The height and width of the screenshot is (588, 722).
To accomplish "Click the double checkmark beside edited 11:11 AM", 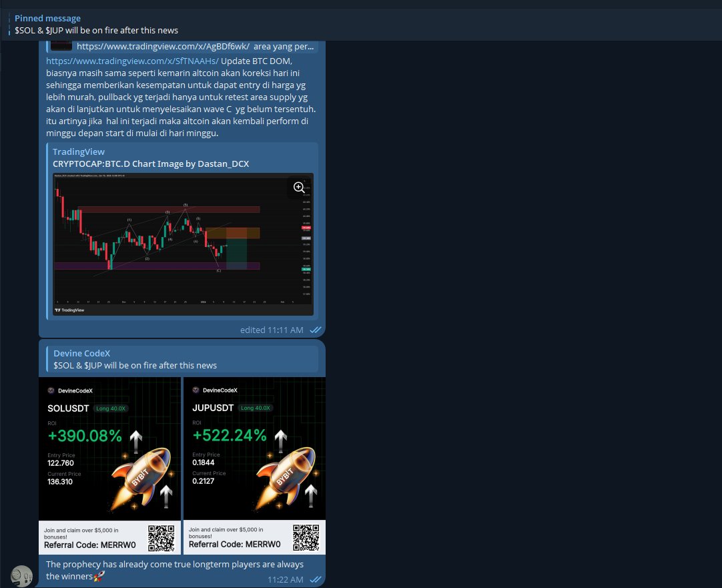I will [x=314, y=330].
